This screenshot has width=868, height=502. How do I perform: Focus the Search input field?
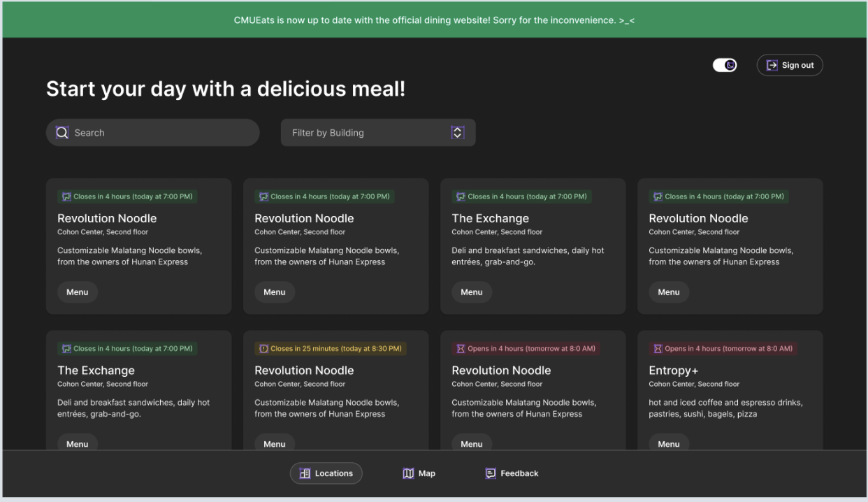[x=152, y=132]
